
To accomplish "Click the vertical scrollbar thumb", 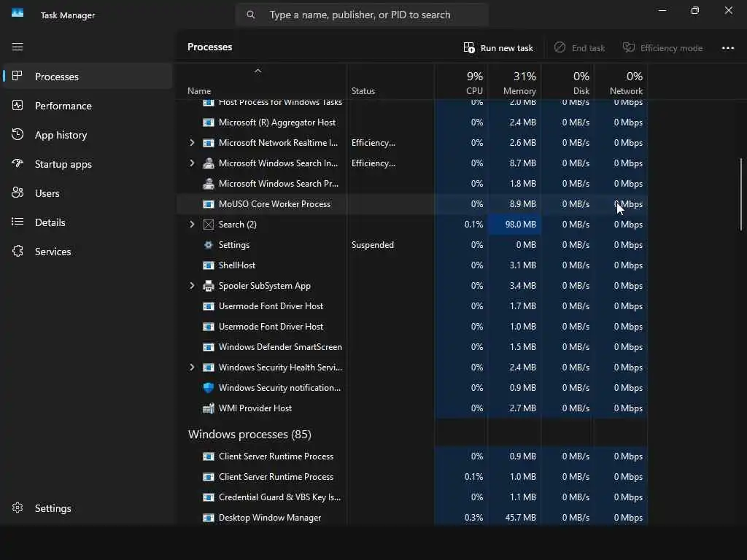I will 741,194.
